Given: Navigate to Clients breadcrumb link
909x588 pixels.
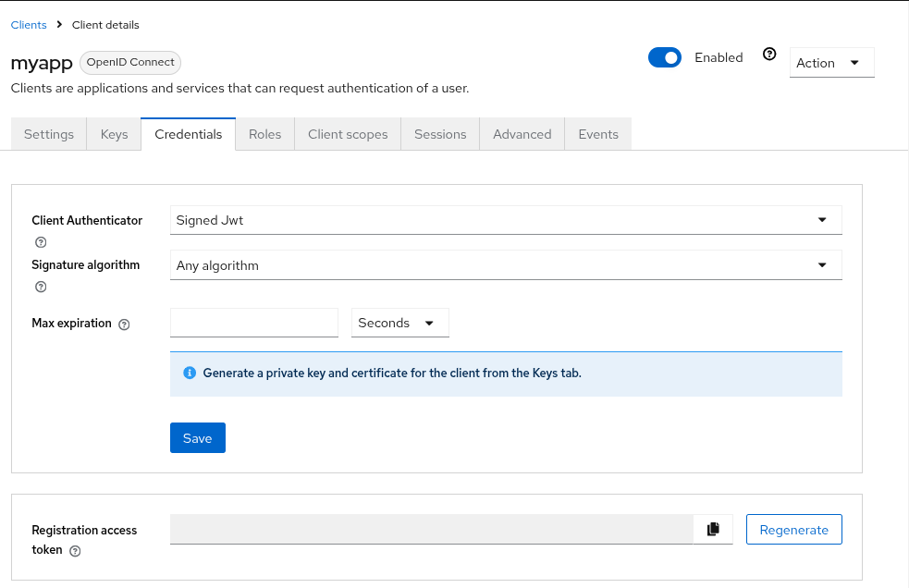Looking at the screenshot, I should (29, 25).
